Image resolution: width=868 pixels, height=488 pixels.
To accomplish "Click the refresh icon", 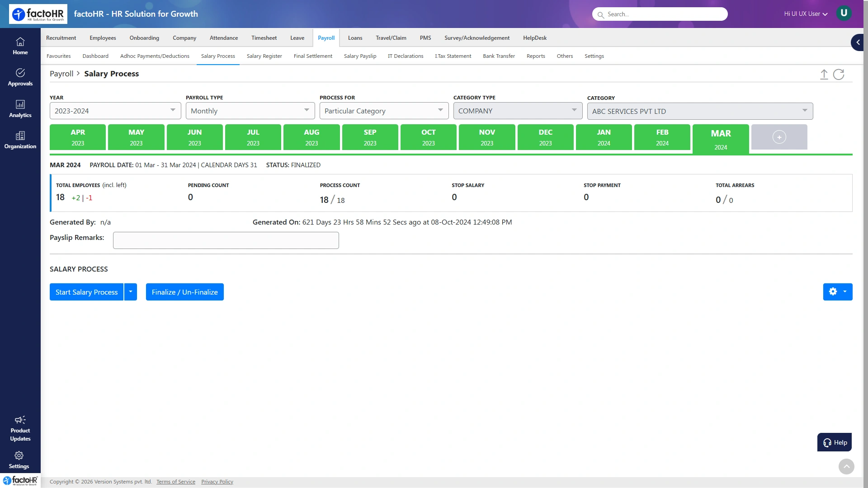I will tap(839, 75).
